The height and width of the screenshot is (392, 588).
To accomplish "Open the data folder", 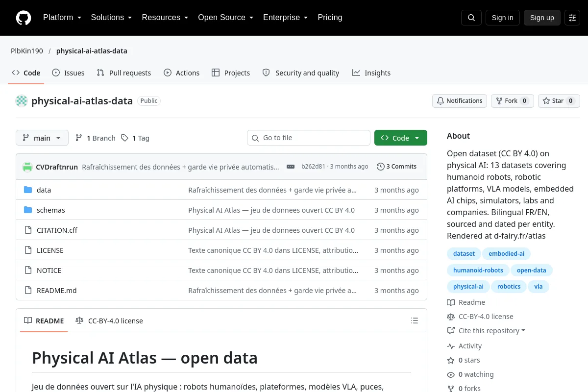I will (44, 190).
